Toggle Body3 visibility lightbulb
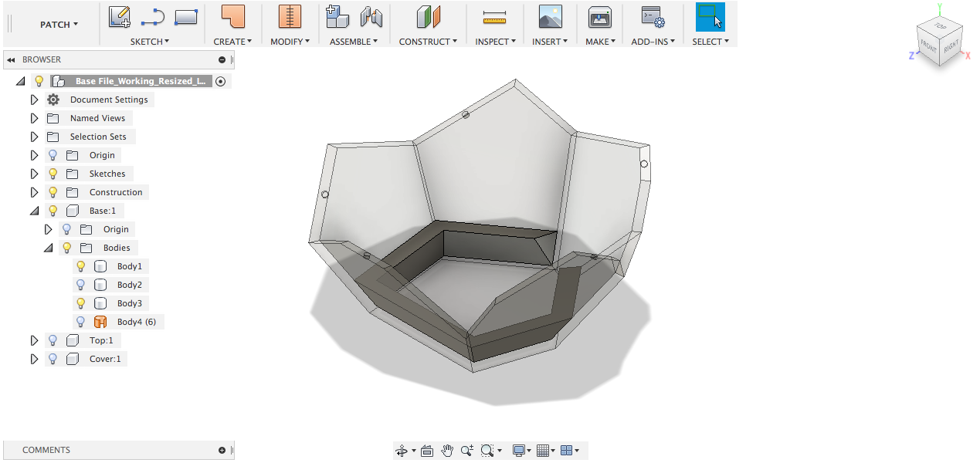980x463 pixels. tap(80, 303)
